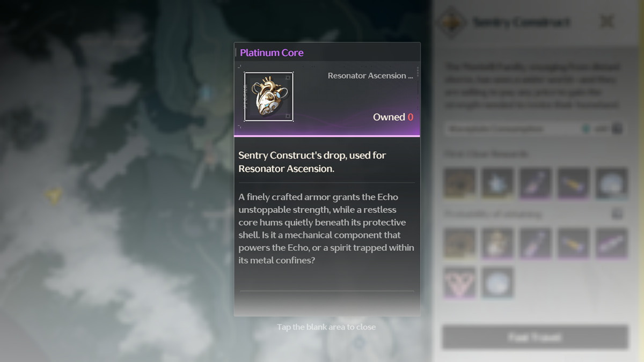Click the popup's dotted scroll indicator
Screen dimensions: 644x362
tap(418, 72)
